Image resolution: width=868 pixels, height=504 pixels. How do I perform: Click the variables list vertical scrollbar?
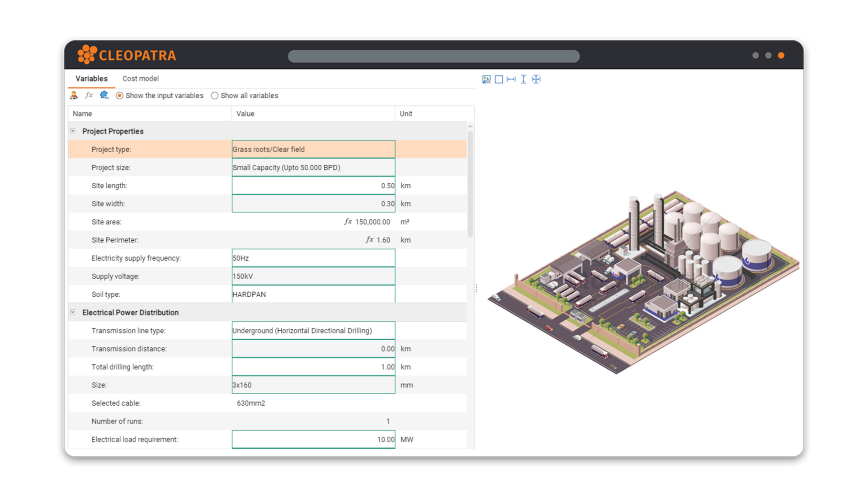pos(470,184)
